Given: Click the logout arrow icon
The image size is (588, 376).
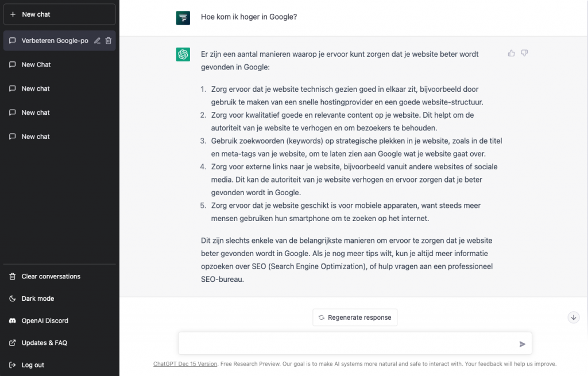Looking at the screenshot, I should (13, 365).
